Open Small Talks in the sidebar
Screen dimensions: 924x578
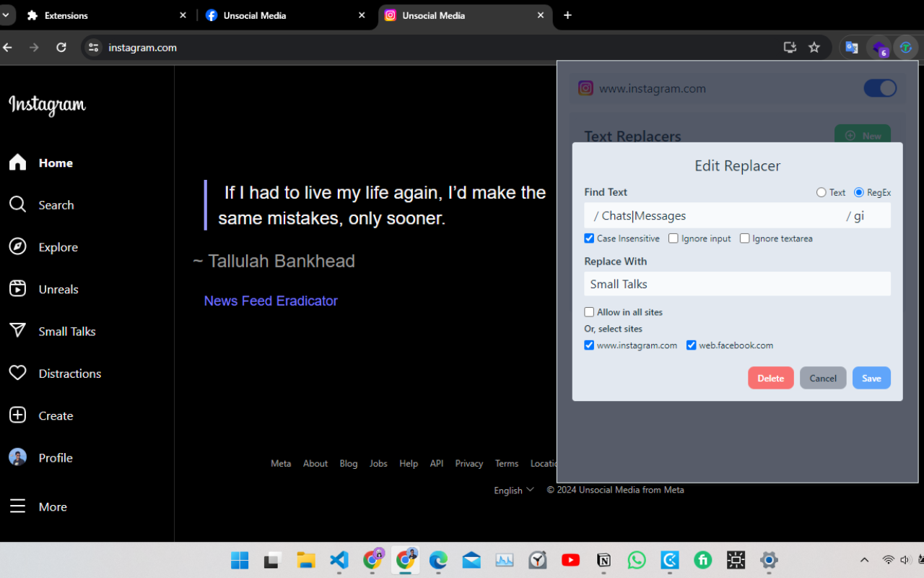[x=52, y=331]
